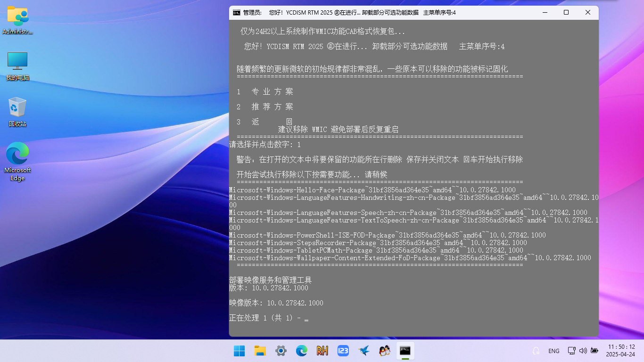Select the command prompt taskbar icon
This screenshot has height=362, width=644.
pyautogui.click(x=405, y=351)
